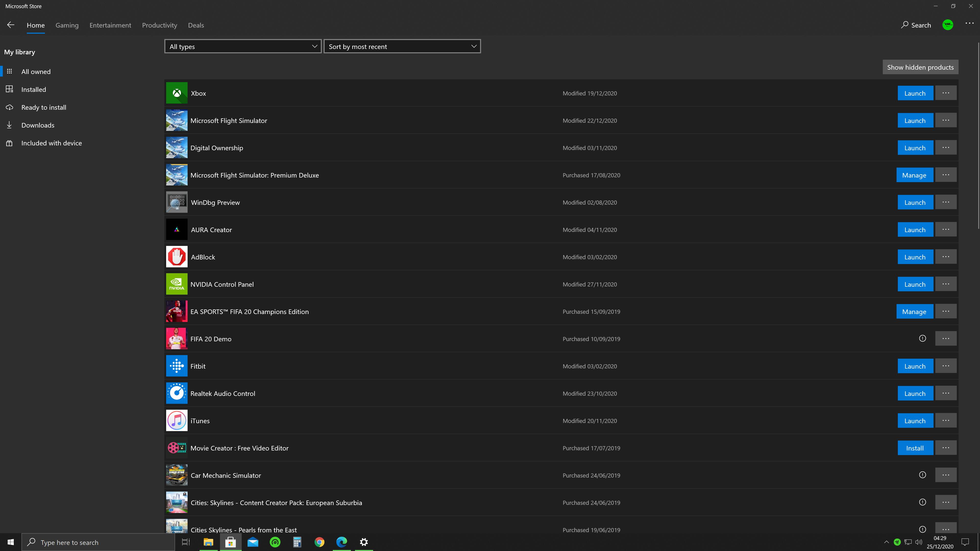Go back using the back arrow
Viewport: 980px width, 551px height.
[11, 25]
